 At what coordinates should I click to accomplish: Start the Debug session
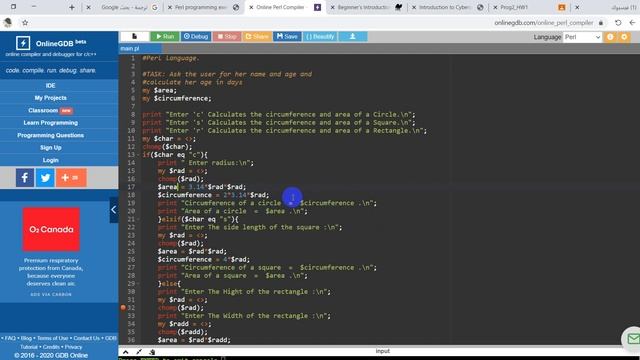tap(196, 36)
